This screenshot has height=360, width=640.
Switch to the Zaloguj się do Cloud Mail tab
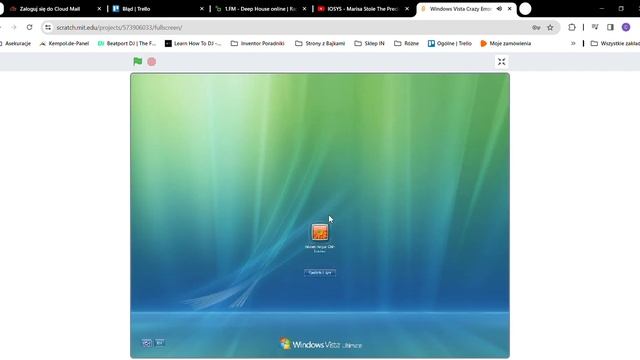50,9
